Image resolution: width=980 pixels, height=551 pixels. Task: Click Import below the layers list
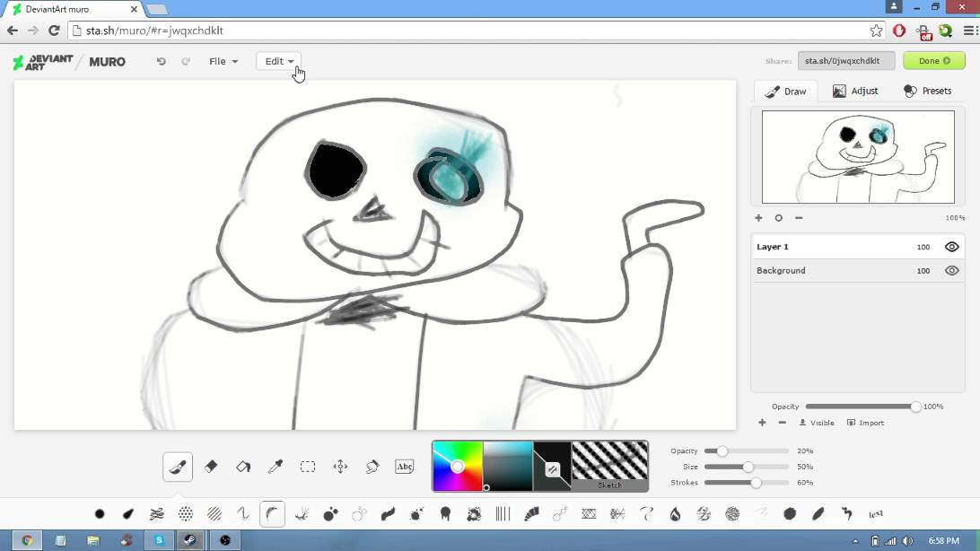click(x=866, y=423)
